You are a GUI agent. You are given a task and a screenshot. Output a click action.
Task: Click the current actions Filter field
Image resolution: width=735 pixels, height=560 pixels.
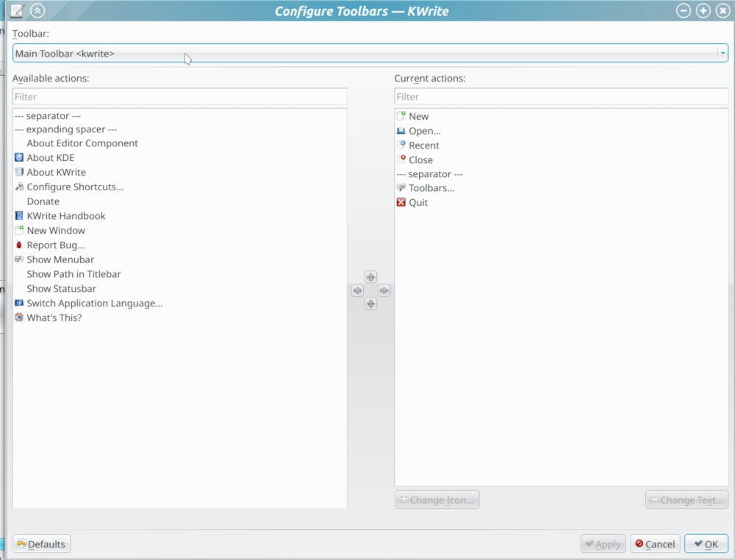click(561, 97)
